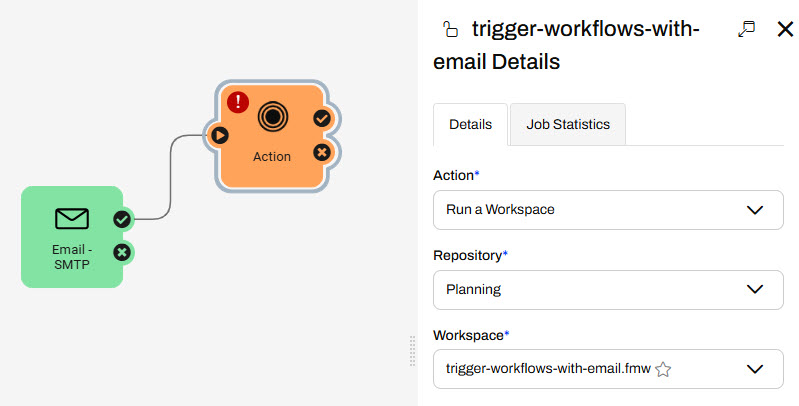Select the Email - SMTP node label
Screen dimensions: 799x406
click(72, 255)
